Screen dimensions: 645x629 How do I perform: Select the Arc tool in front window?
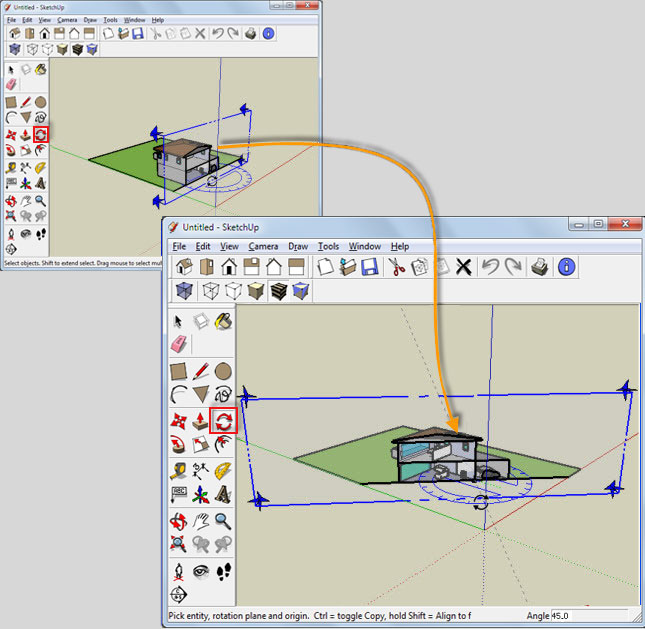coord(179,394)
